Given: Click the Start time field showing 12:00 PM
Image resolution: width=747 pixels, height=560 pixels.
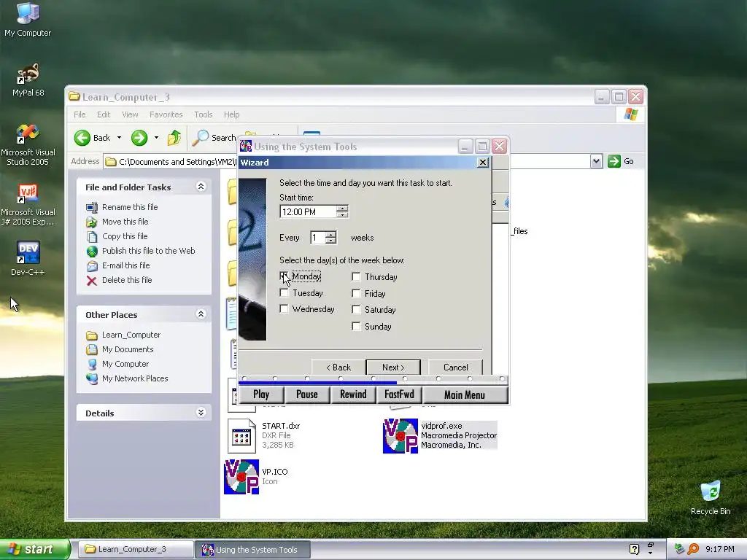Looking at the screenshot, I should (309, 212).
